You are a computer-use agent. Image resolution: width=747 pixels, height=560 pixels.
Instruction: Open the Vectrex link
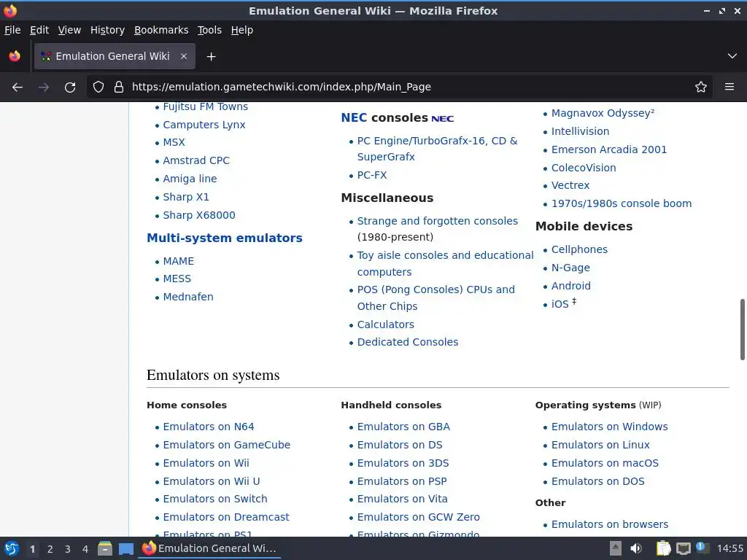(x=570, y=186)
